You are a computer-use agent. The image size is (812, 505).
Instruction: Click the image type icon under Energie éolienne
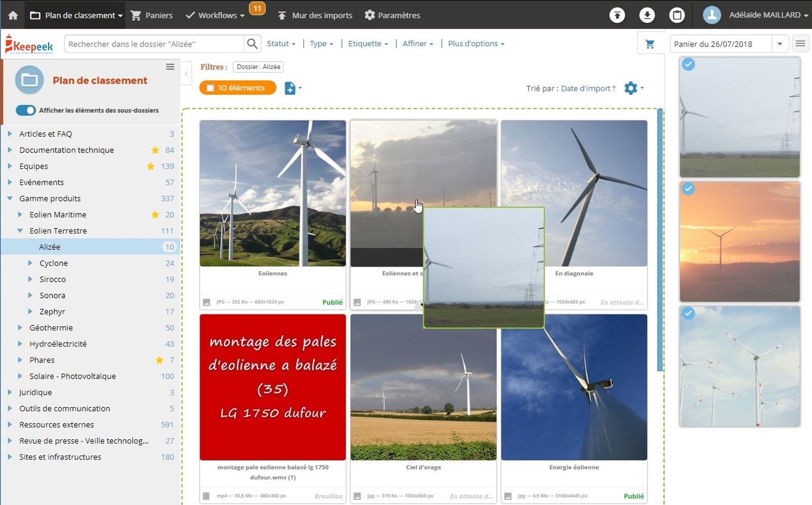pyautogui.click(x=508, y=496)
